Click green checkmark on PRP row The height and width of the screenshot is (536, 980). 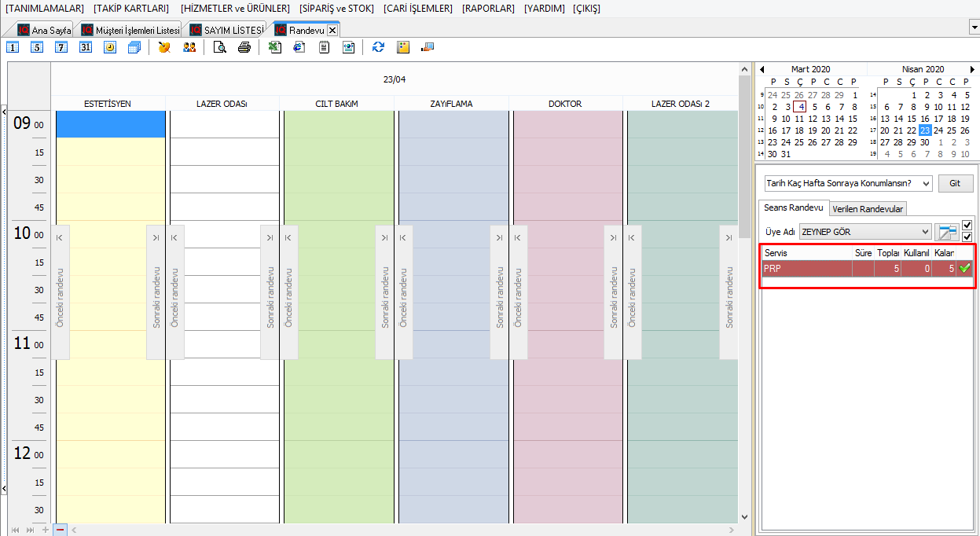964,269
